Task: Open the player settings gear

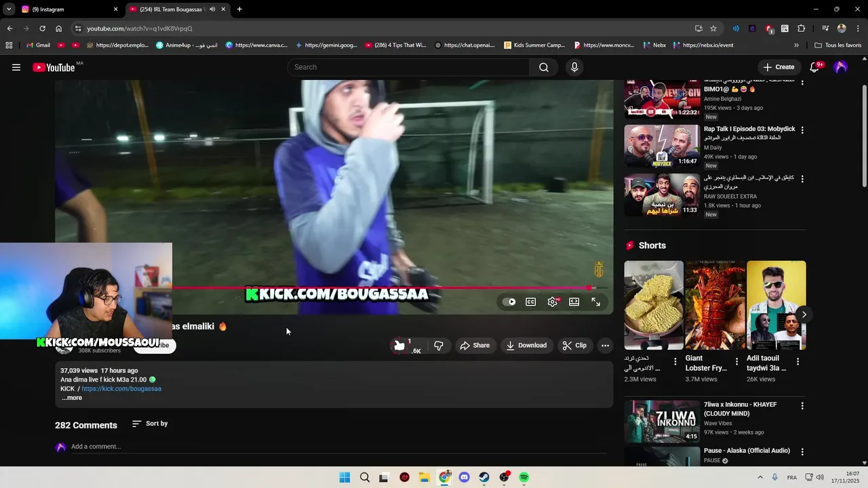Action: pos(553,302)
